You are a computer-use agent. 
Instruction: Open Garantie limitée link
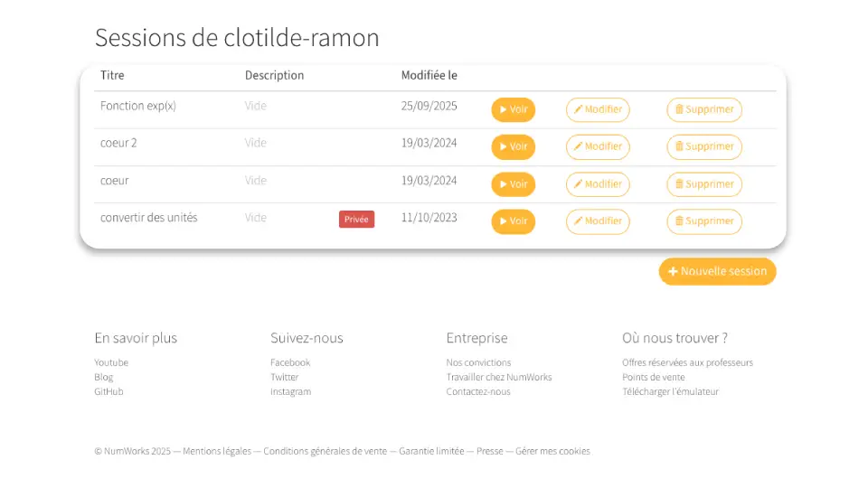(x=431, y=451)
